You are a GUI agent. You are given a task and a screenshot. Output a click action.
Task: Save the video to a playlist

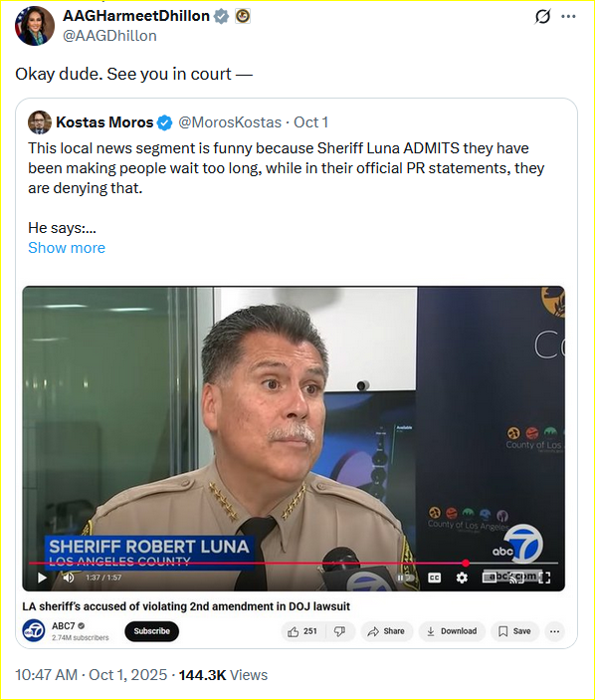514,631
